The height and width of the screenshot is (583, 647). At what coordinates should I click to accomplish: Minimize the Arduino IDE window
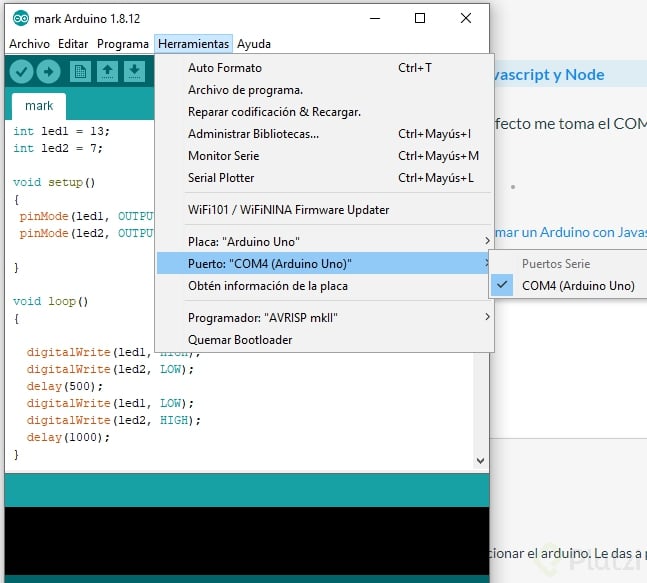click(375, 18)
